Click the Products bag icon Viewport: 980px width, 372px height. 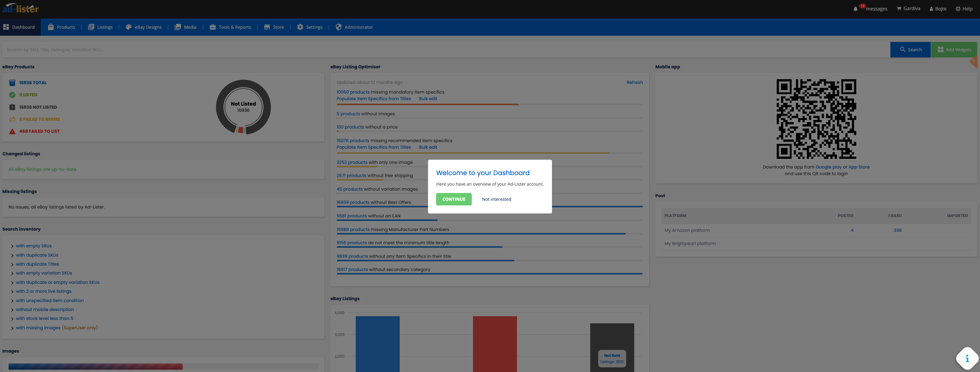(51, 27)
